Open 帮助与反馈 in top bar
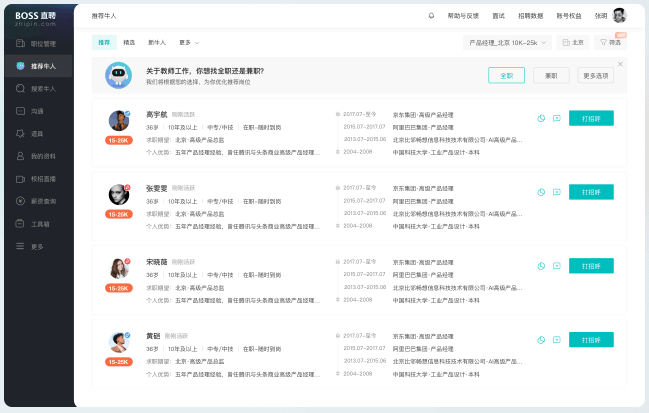This screenshot has height=413, width=649. (463, 16)
